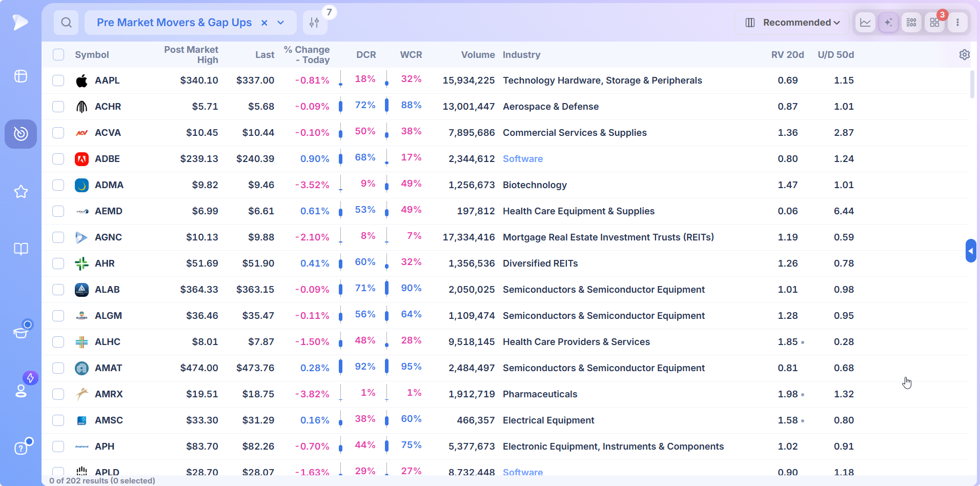
Task: Open the filter sliders with badge 7
Action: 315,23
